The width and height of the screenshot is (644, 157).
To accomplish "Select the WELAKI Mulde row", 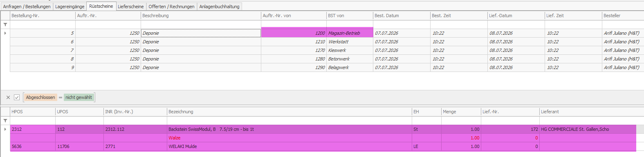I will (323, 146).
